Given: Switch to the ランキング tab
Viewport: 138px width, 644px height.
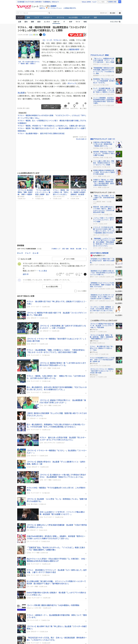Looking at the screenshot, I should [x=86, y=17].
